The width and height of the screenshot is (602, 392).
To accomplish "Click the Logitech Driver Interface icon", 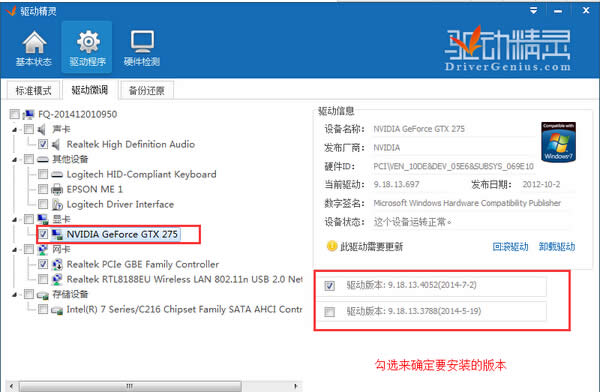I will pyautogui.click(x=57, y=204).
